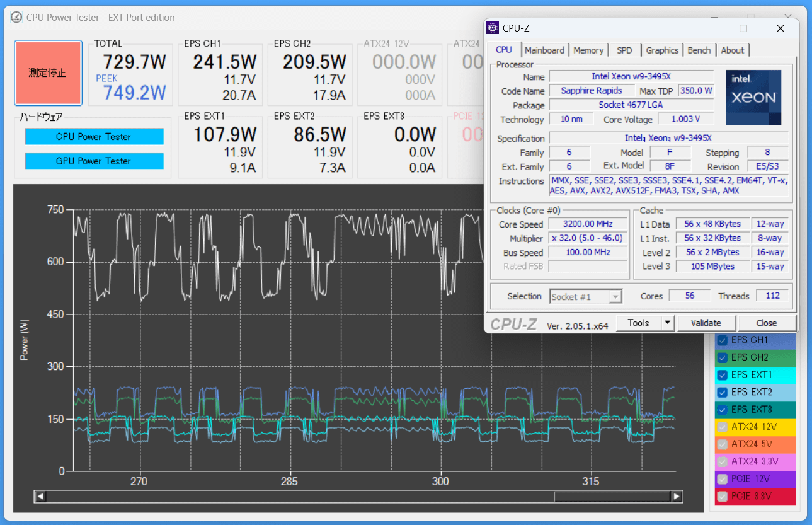Click the Close button in CPU-Z

coord(767,323)
